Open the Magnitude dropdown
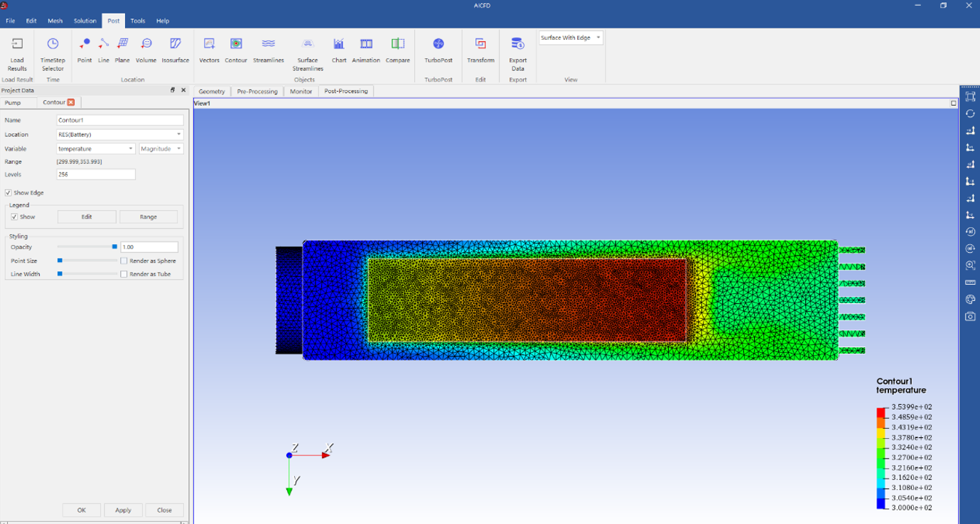The image size is (980, 524). click(161, 148)
